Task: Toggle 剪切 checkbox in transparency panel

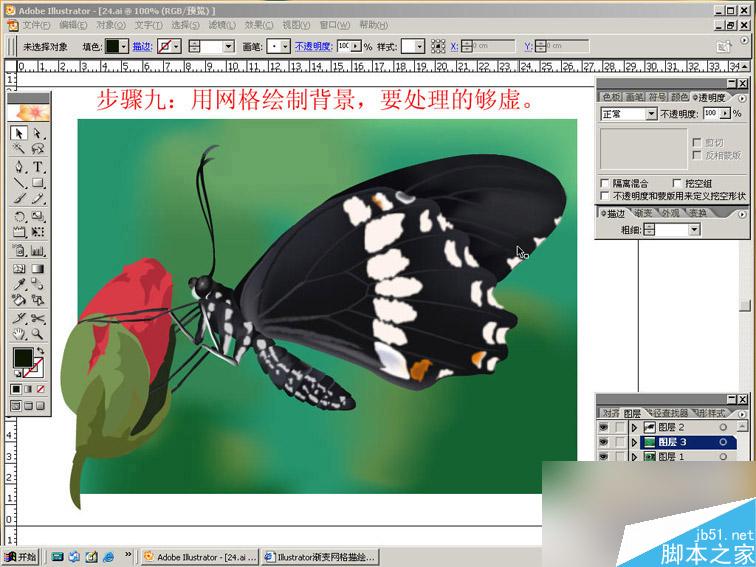Action: (x=696, y=142)
